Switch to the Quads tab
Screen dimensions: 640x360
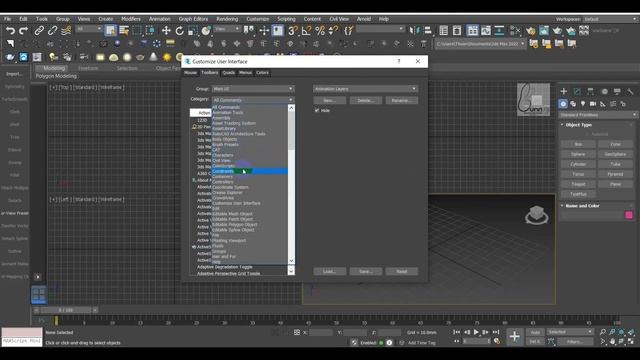[229, 73]
